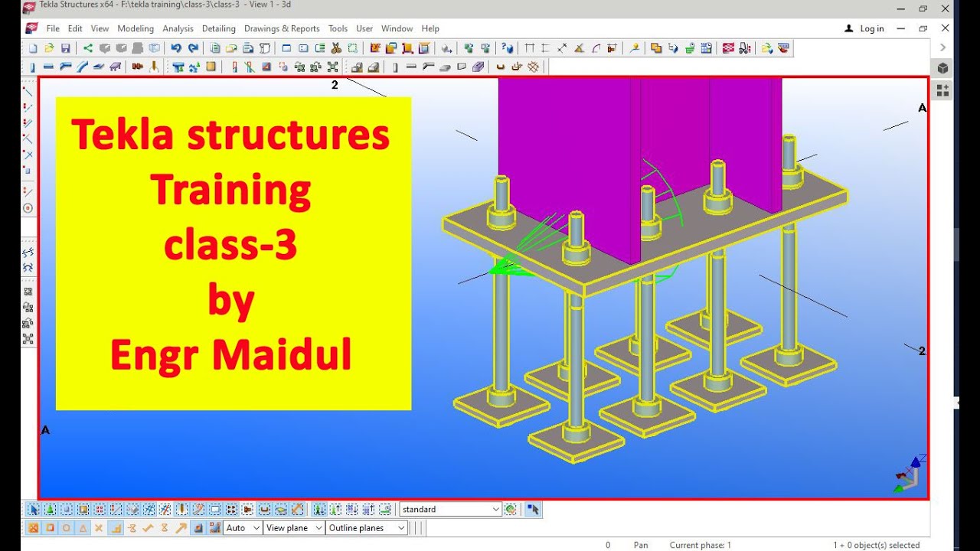Screen dimensions: 980x551
Task: Click the Create basic view icon
Action: [286, 48]
